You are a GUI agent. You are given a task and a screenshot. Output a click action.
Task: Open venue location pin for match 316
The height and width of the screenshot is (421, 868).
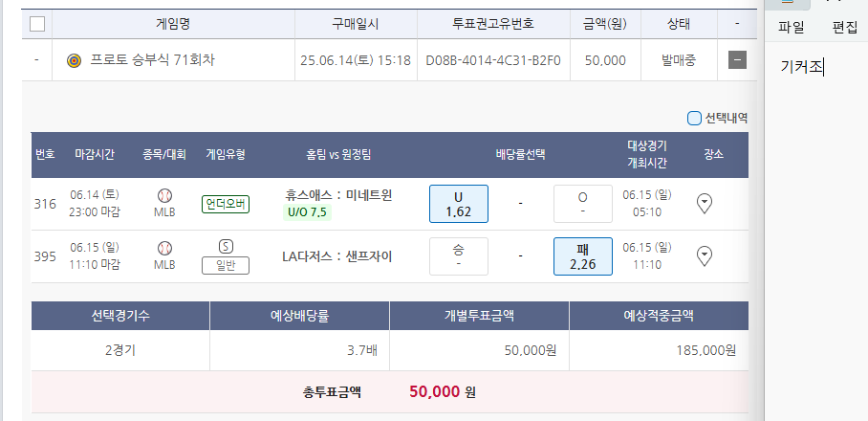[705, 203]
